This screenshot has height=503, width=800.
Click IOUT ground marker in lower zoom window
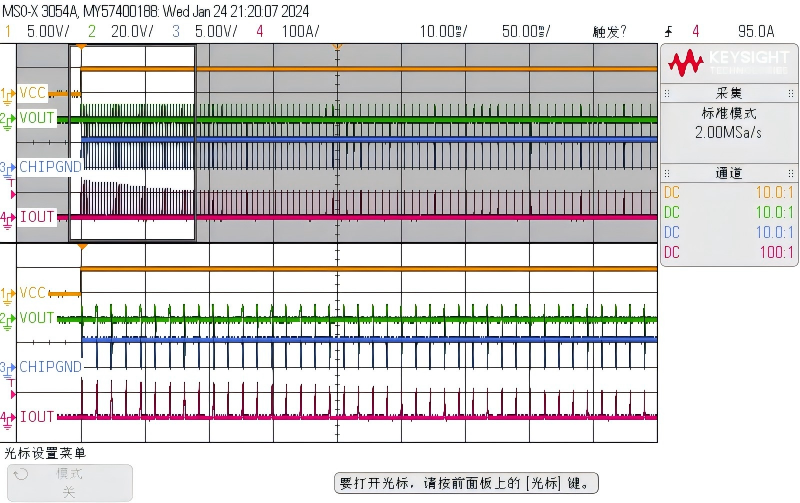8,417
